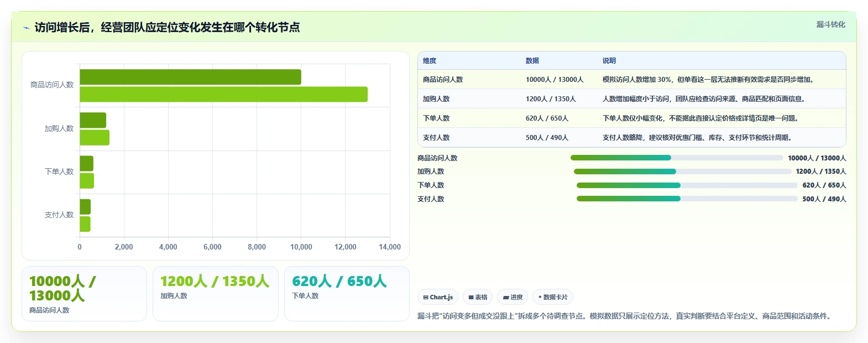Click the dark green 加购人数 bar in chart
868x343 pixels.
click(x=93, y=120)
